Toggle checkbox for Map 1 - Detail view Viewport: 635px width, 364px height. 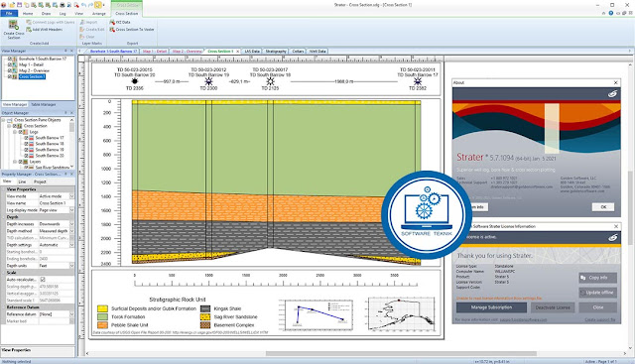pyautogui.click(x=10, y=64)
